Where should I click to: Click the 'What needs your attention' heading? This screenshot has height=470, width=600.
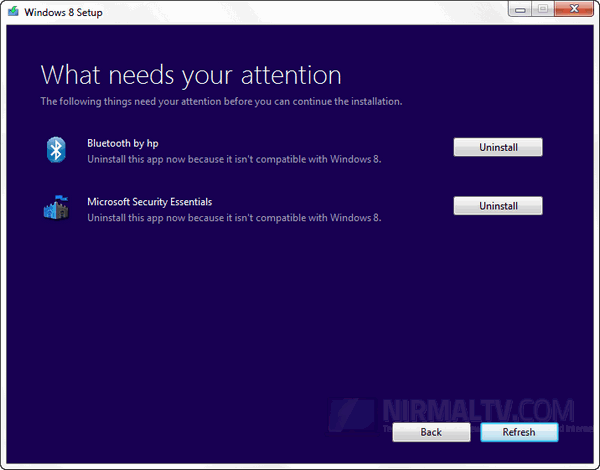click(191, 75)
